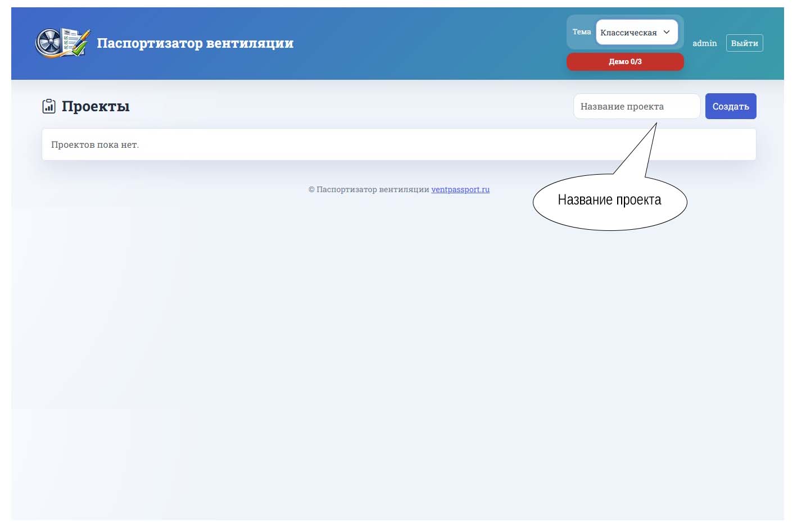Click the Проекты heading text

[96, 106]
